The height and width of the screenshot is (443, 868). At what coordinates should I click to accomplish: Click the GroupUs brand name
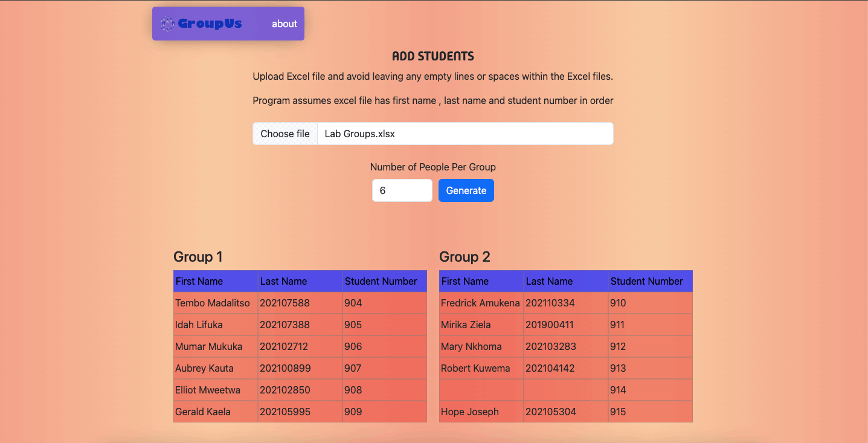(210, 24)
